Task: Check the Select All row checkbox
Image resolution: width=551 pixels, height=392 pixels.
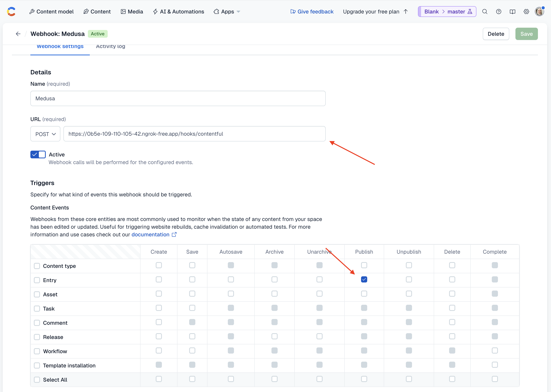Action: (37, 380)
